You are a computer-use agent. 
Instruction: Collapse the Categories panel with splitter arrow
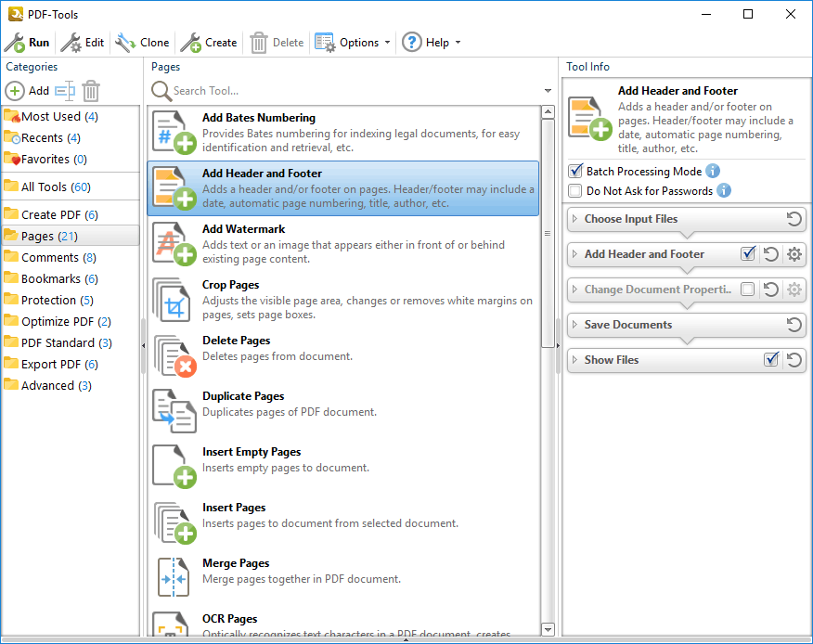pyautogui.click(x=143, y=345)
